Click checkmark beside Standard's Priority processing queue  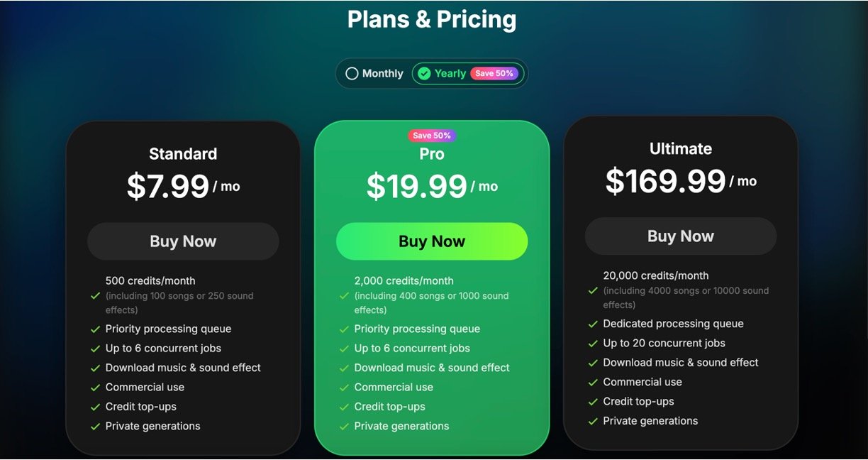[x=95, y=329]
